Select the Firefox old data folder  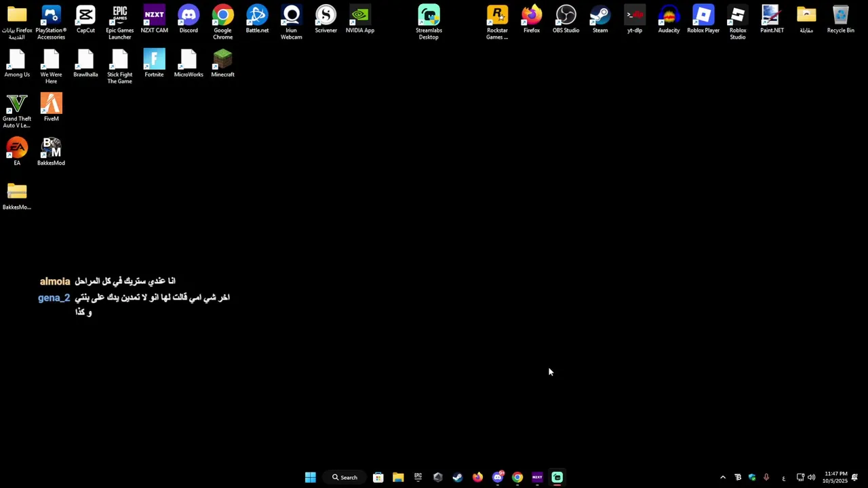click(17, 22)
